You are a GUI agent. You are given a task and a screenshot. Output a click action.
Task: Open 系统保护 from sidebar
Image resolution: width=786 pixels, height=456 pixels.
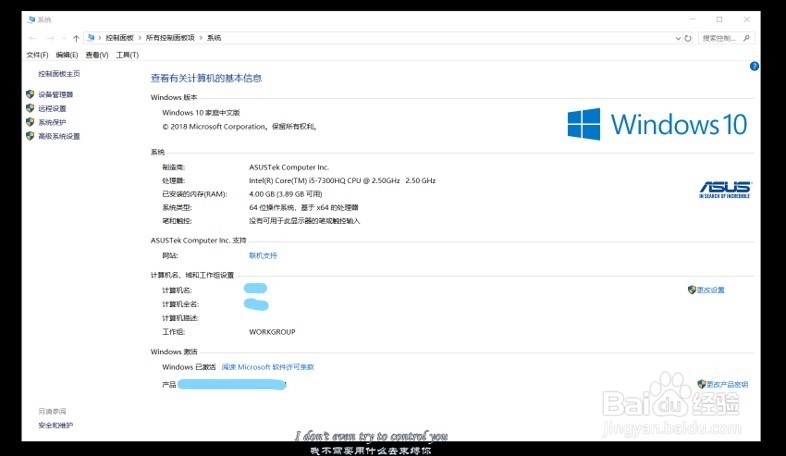[52, 122]
